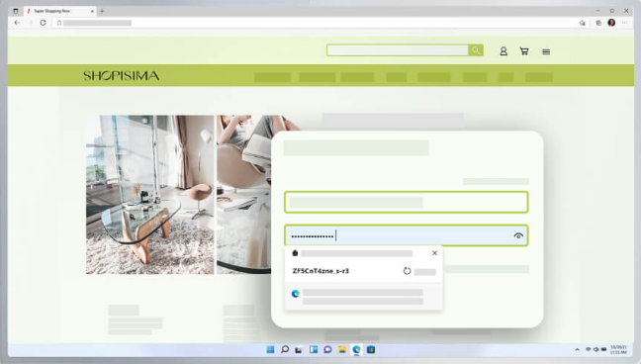Image resolution: width=641 pixels, height=364 pixels.
Task: Open the shopping cart icon
Action: 524,51
